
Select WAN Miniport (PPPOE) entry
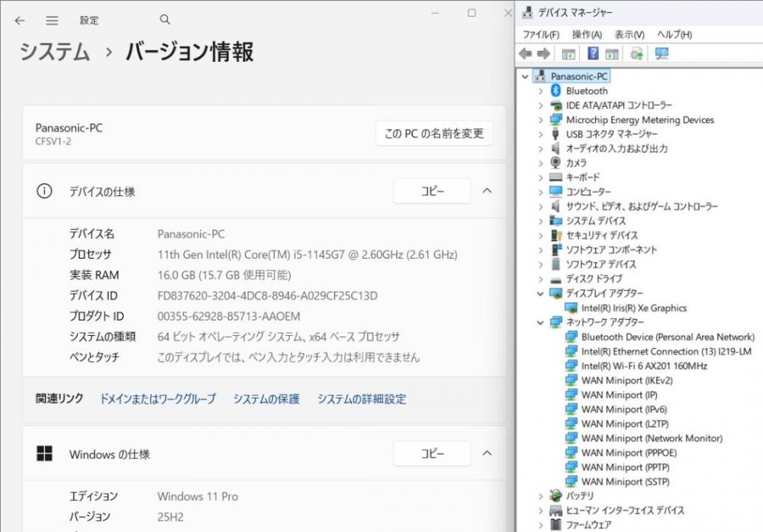[629, 453]
